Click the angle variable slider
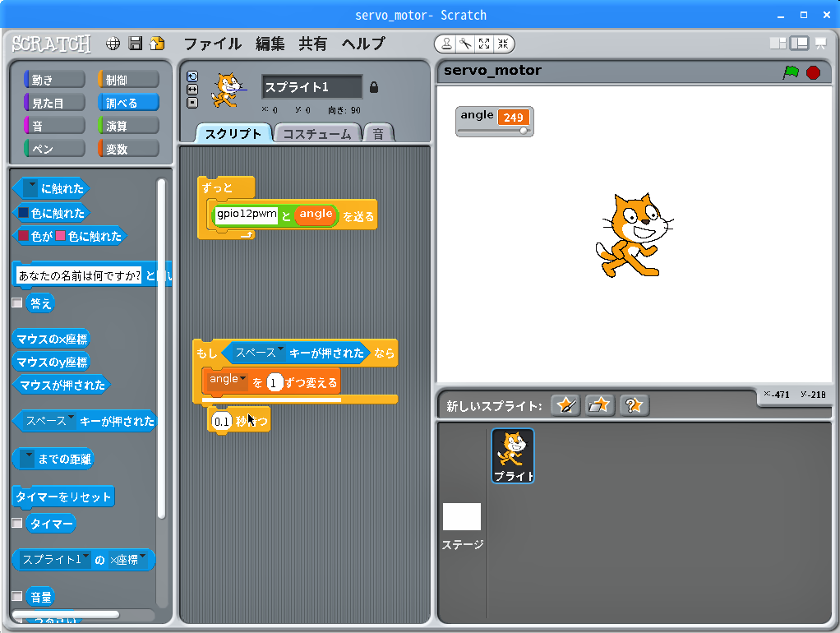 pyautogui.click(x=493, y=131)
